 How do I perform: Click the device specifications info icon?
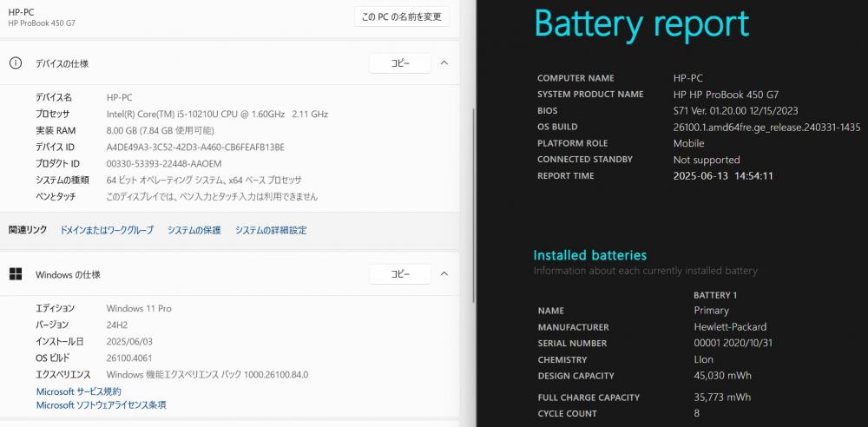pyautogui.click(x=16, y=63)
